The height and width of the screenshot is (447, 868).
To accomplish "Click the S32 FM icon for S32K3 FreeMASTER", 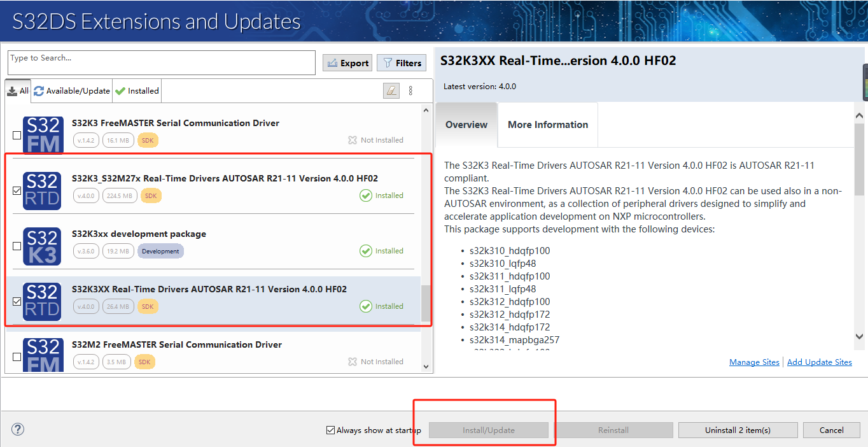I will pyautogui.click(x=43, y=135).
